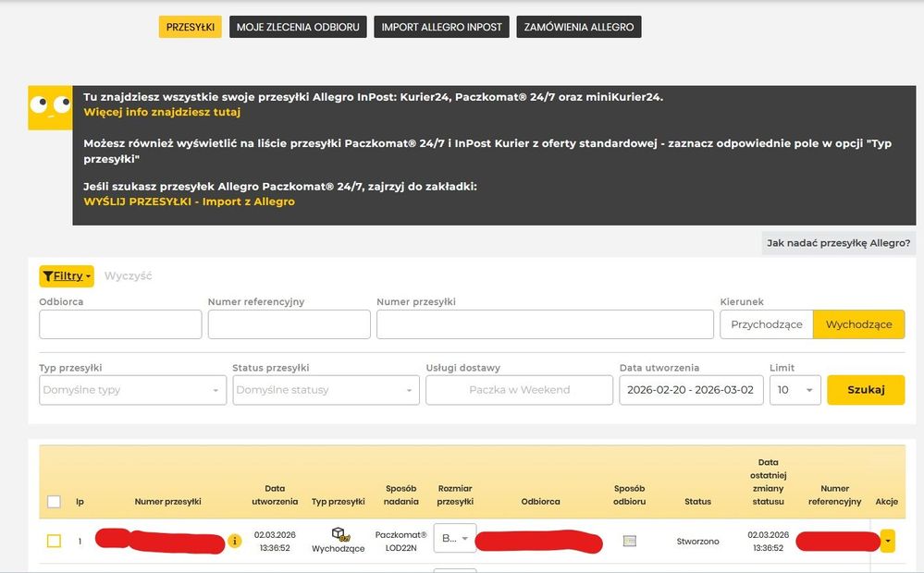Click the parcel box icon under Typ przesyłki
Viewport: 924px width, 573px height.
coord(339,533)
